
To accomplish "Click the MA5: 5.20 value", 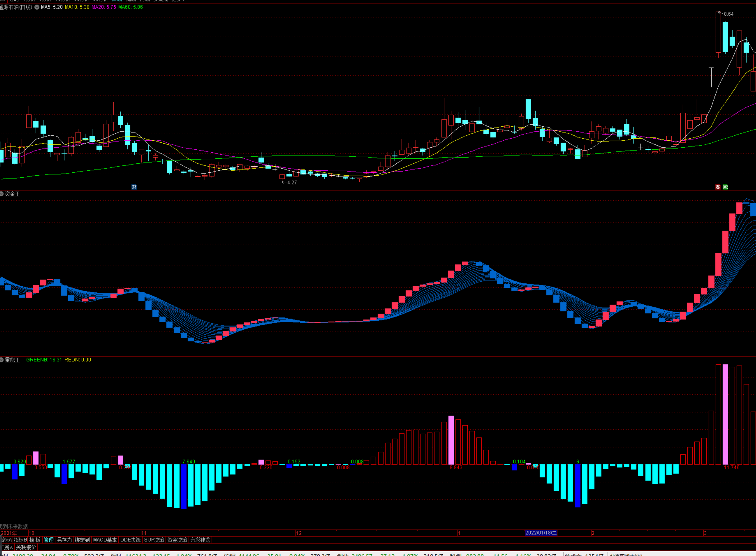I will tap(52, 7).
